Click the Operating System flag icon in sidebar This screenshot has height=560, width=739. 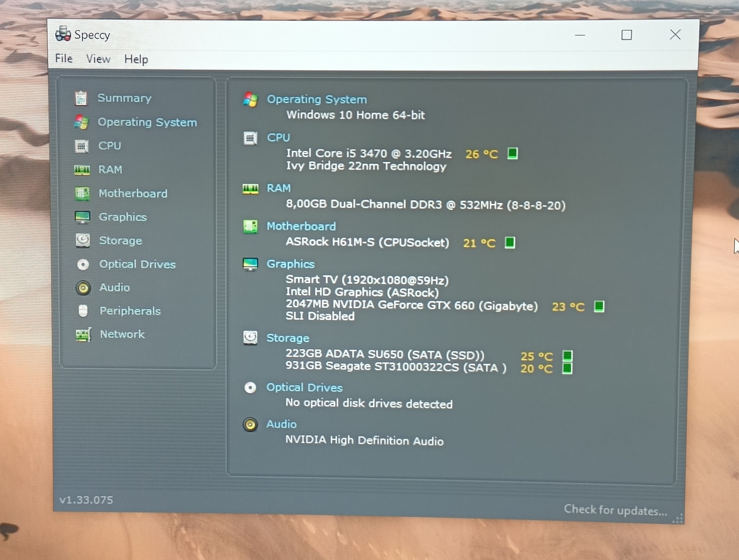pos(81,122)
